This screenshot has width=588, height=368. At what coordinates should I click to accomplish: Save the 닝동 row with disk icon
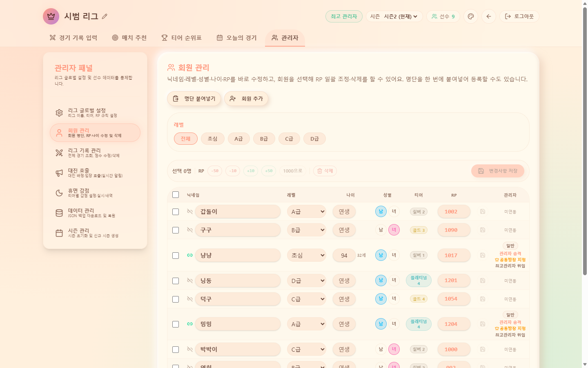[483, 280]
